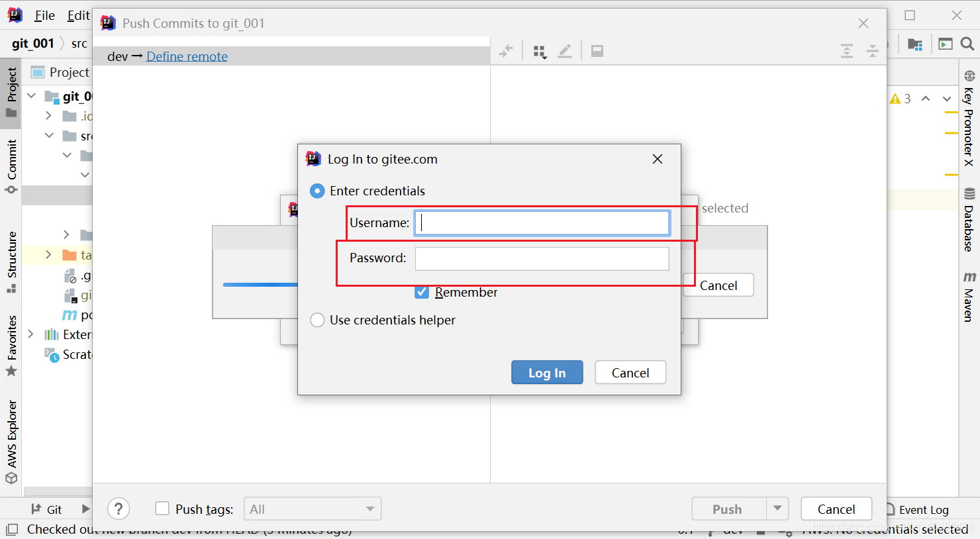Toggle the preview diff icon in Push toolbar
Screen dimensions: 980x539
(597, 51)
